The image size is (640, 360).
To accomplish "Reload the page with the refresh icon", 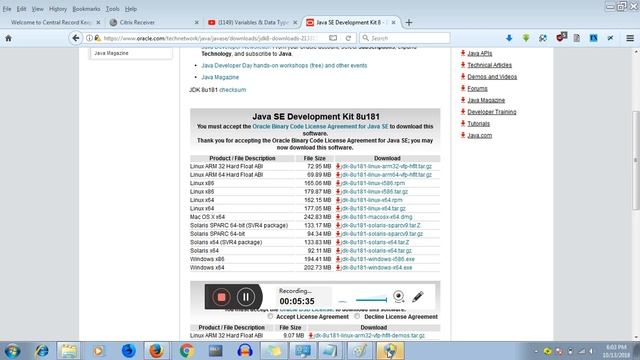I will (348, 38).
